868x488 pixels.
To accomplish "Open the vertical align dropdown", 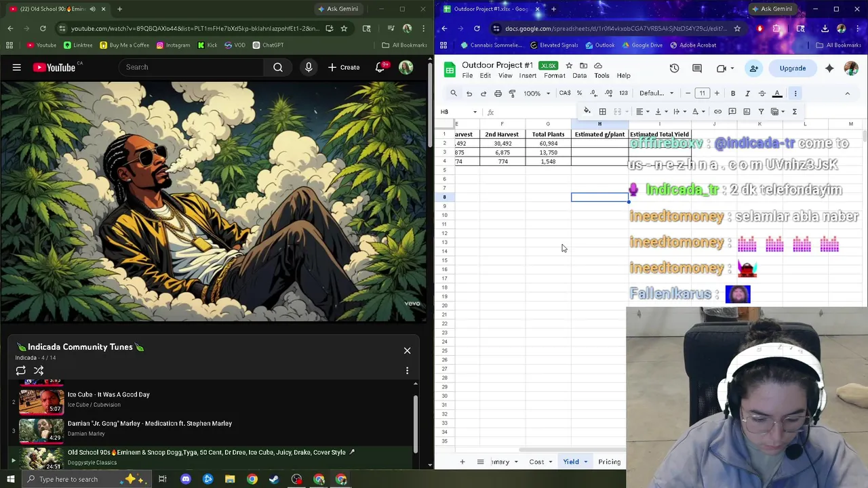I will pos(660,111).
